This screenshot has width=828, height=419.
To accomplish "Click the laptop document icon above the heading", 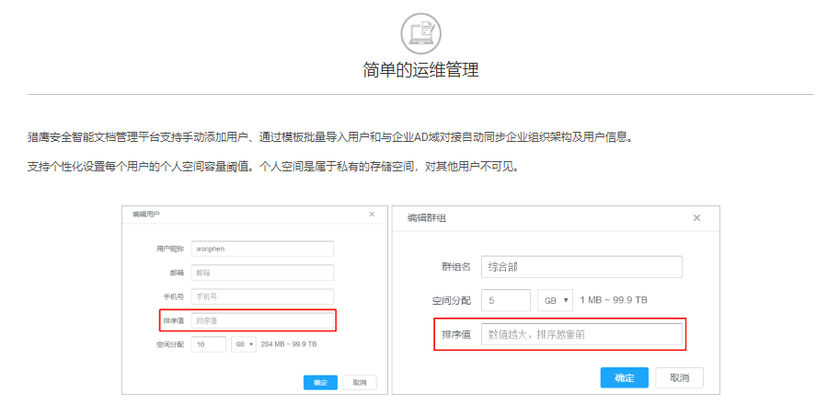I will pyautogui.click(x=421, y=33).
